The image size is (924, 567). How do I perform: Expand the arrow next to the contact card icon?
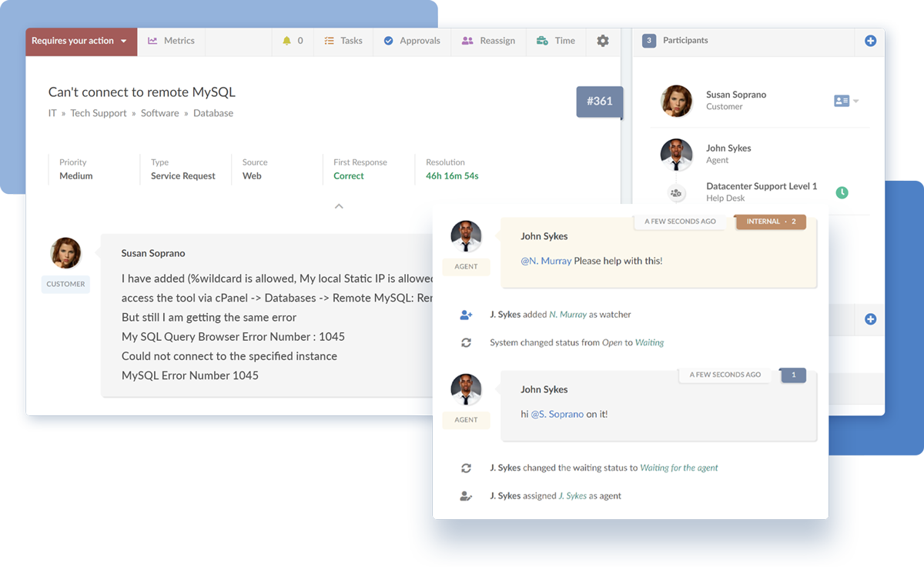coord(857,101)
